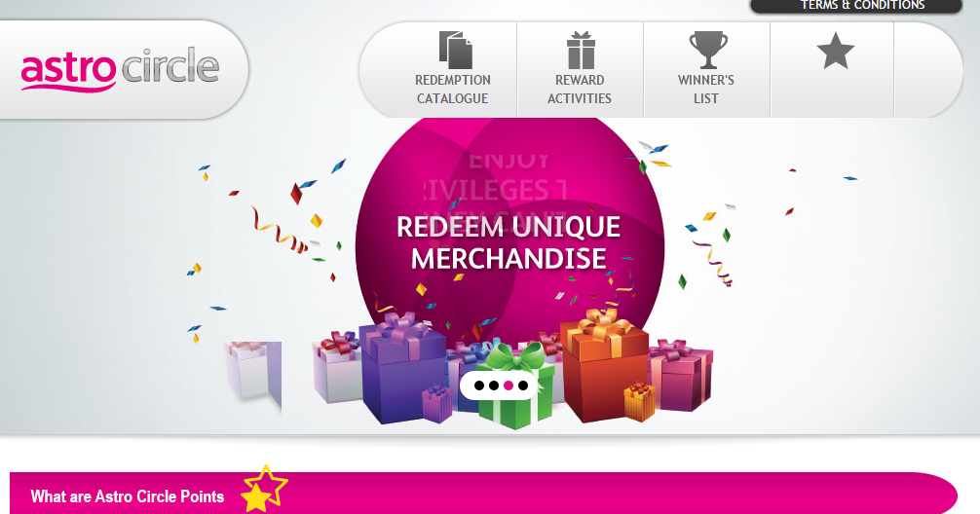Go home via the astro circle logo
The height and width of the screenshot is (514, 980).
pyautogui.click(x=120, y=69)
